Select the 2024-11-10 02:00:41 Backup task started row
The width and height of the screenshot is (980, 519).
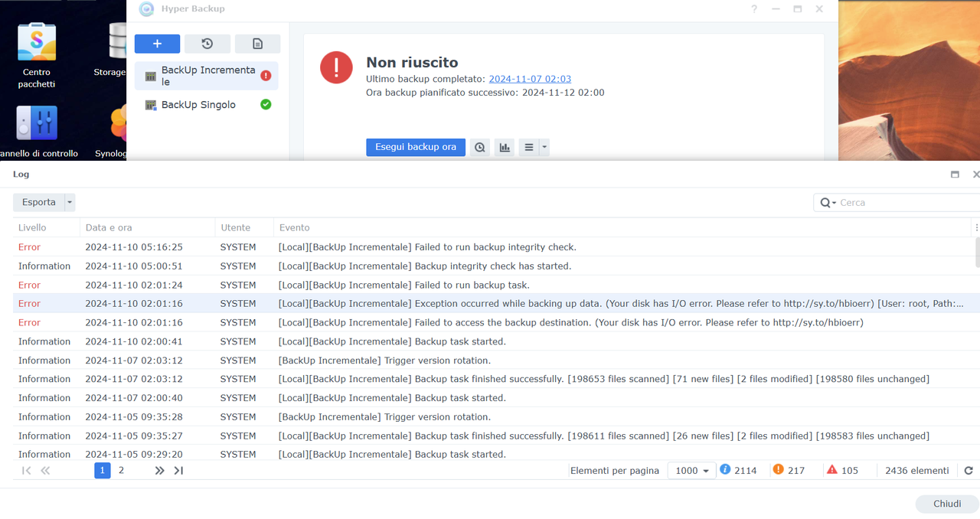(495, 341)
